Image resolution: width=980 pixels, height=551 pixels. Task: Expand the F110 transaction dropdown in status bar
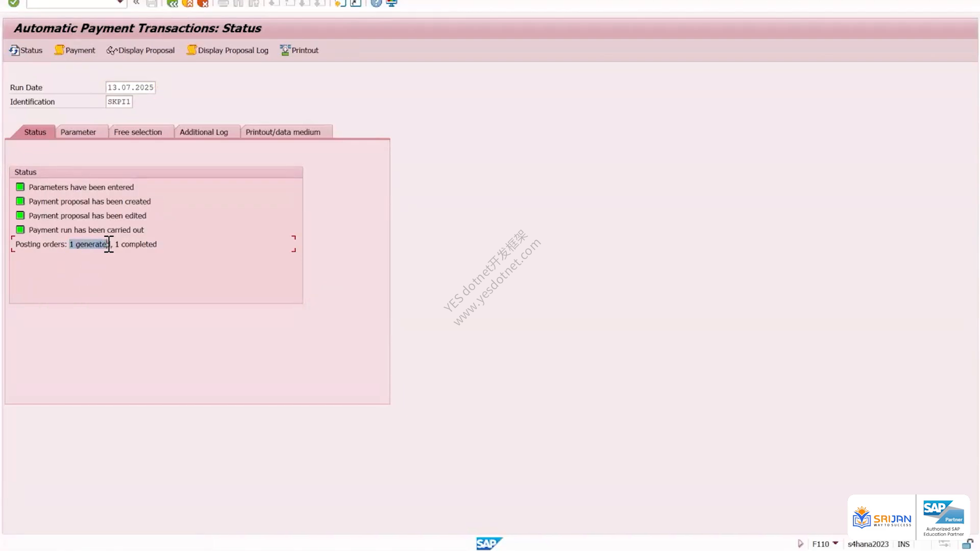tap(836, 543)
